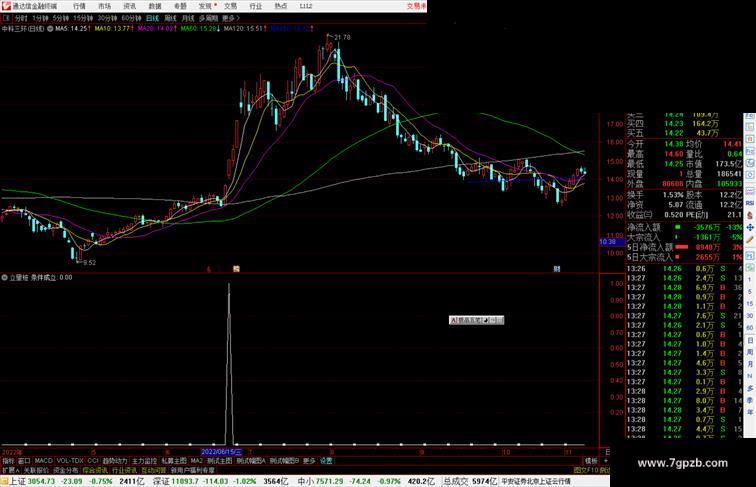
Task: Open the 综合资讯 tab
Action: pyautogui.click(x=95, y=470)
